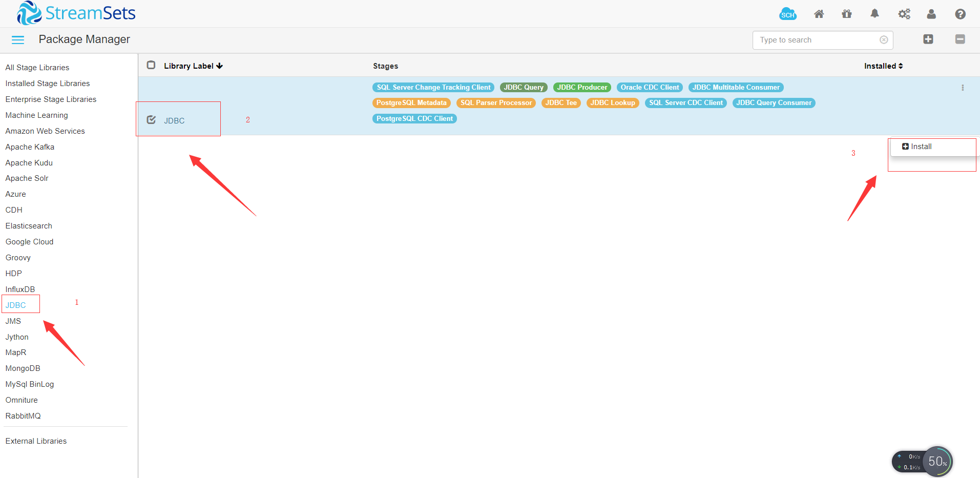Click the uninstall package minus icon
The image size is (980, 478).
[960, 39]
